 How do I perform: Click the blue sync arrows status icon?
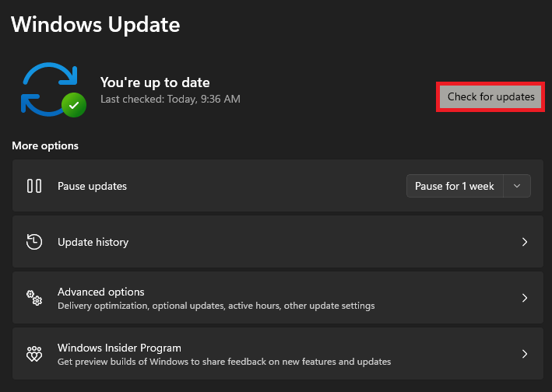(x=47, y=86)
